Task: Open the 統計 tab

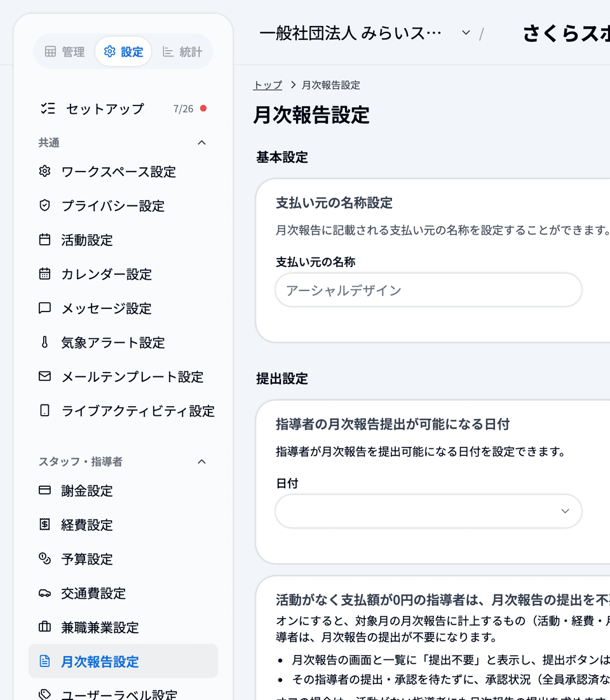Action: click(182, 51)
